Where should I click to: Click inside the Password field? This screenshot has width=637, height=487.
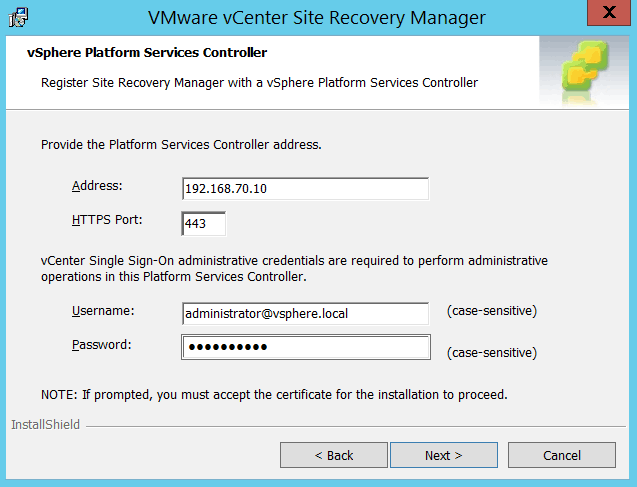pos(305,347)
